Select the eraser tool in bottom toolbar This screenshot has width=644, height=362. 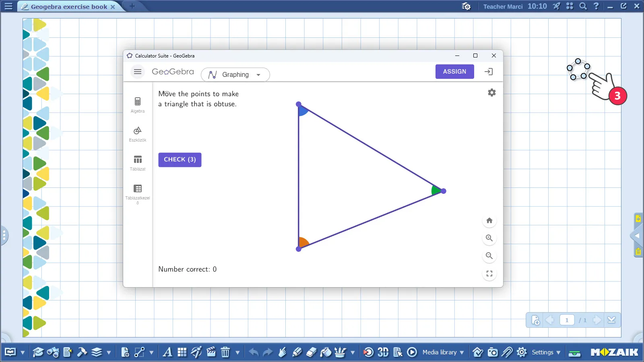pos(311,352)
